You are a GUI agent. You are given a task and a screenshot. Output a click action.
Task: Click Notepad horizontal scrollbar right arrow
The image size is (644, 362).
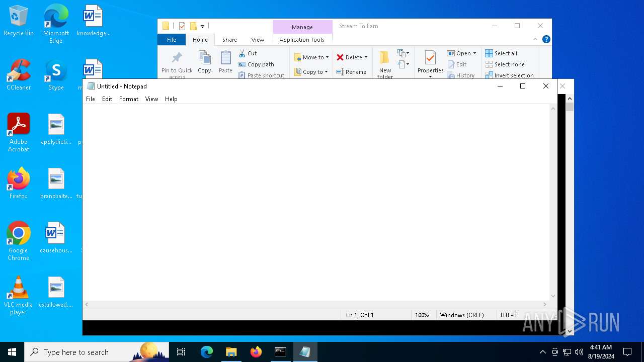click(x=545, y=304)
